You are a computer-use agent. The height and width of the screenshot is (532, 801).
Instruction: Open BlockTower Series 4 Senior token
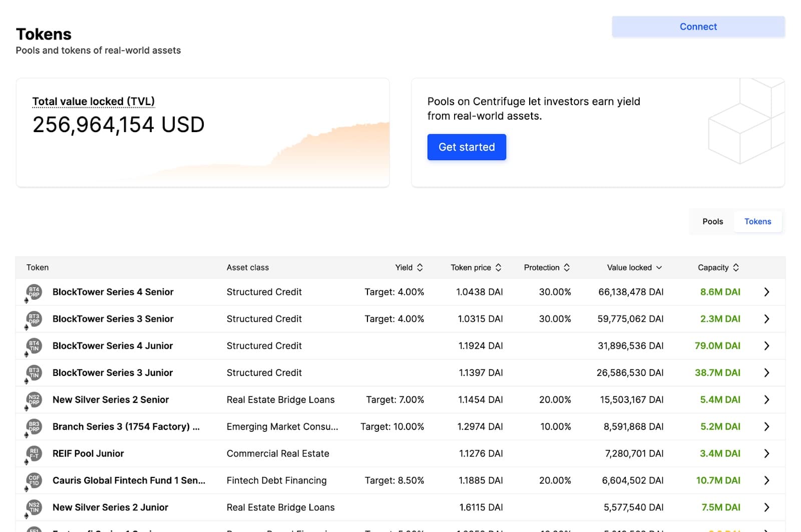click(x=113, y=292)
